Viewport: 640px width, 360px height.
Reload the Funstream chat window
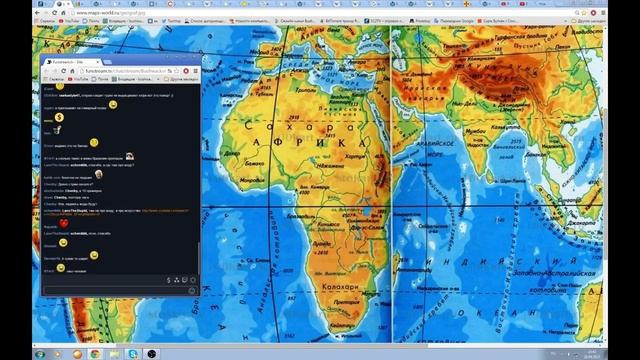63,71
